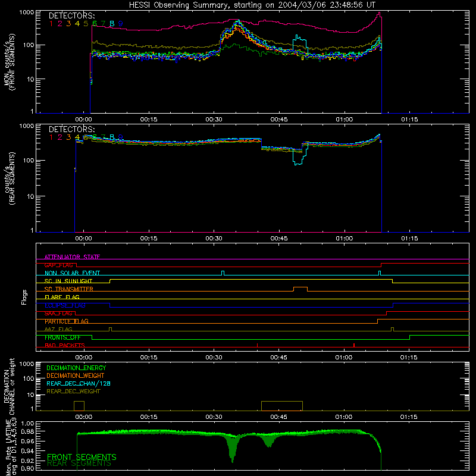
Task: Click the FLARE_FLAG label
Action: (62, 297)
